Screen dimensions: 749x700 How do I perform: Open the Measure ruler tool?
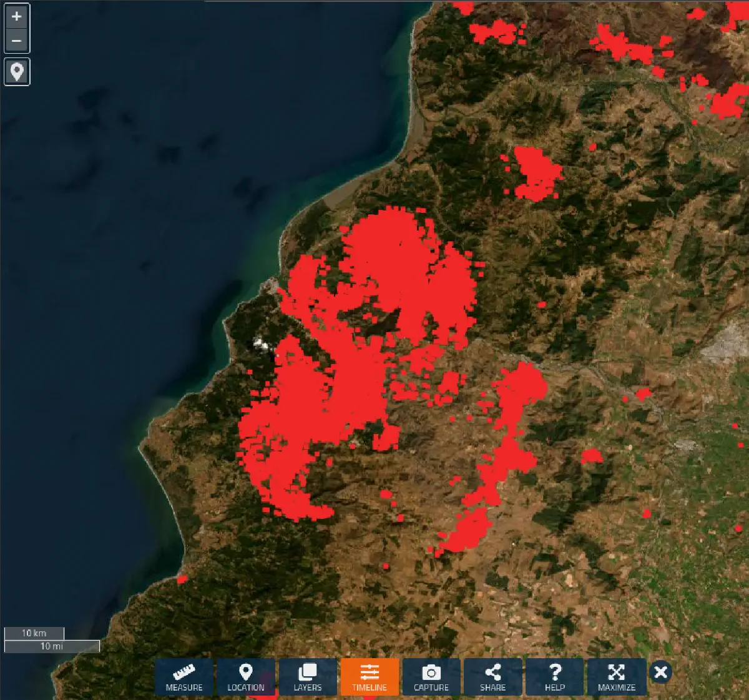184,678
